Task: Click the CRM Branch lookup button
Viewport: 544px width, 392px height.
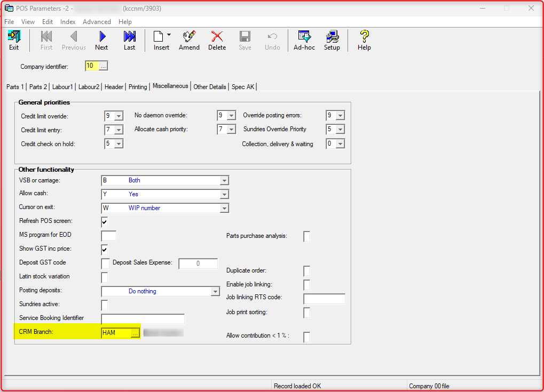Action: 135,333
